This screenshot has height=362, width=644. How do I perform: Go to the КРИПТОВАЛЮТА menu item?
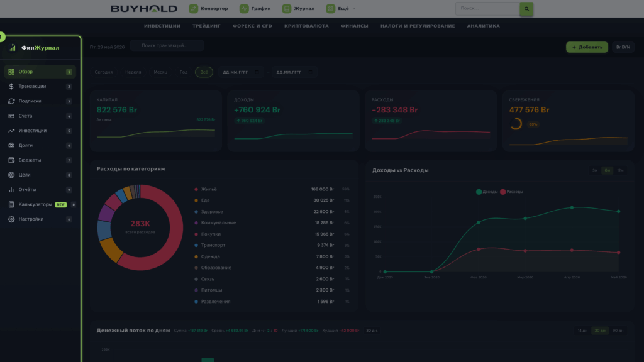[306, 26]
